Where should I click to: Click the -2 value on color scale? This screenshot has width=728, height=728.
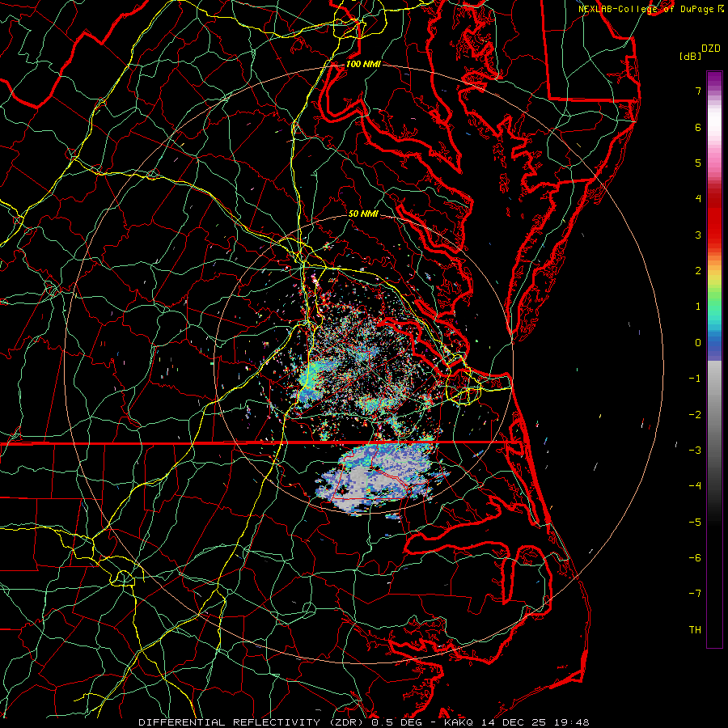695,415
